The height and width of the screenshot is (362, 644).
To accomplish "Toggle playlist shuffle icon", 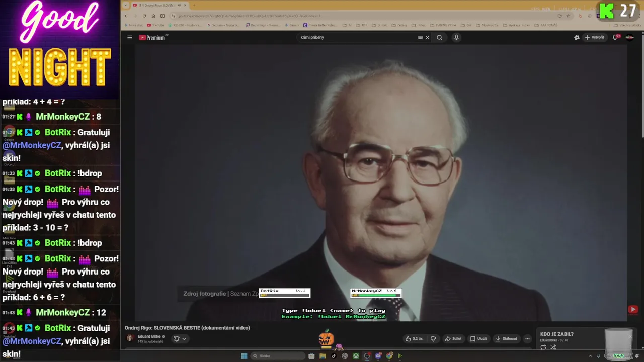I will 553,347.
